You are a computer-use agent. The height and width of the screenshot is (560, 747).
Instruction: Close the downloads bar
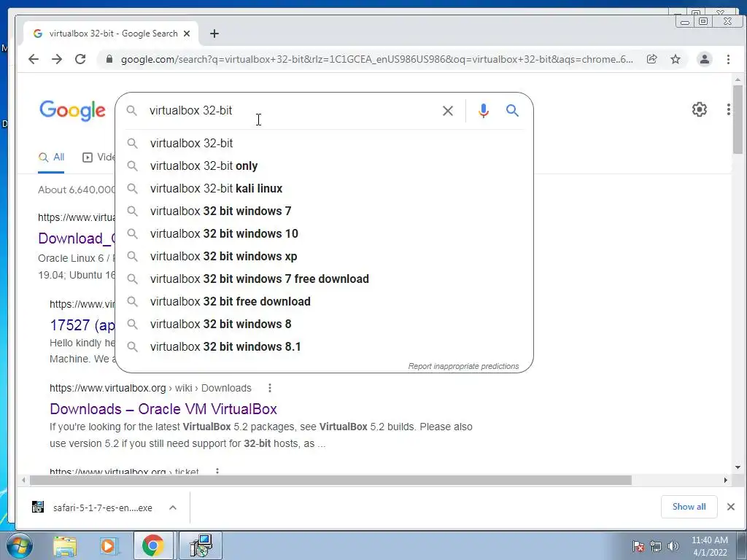click(731, 507)
